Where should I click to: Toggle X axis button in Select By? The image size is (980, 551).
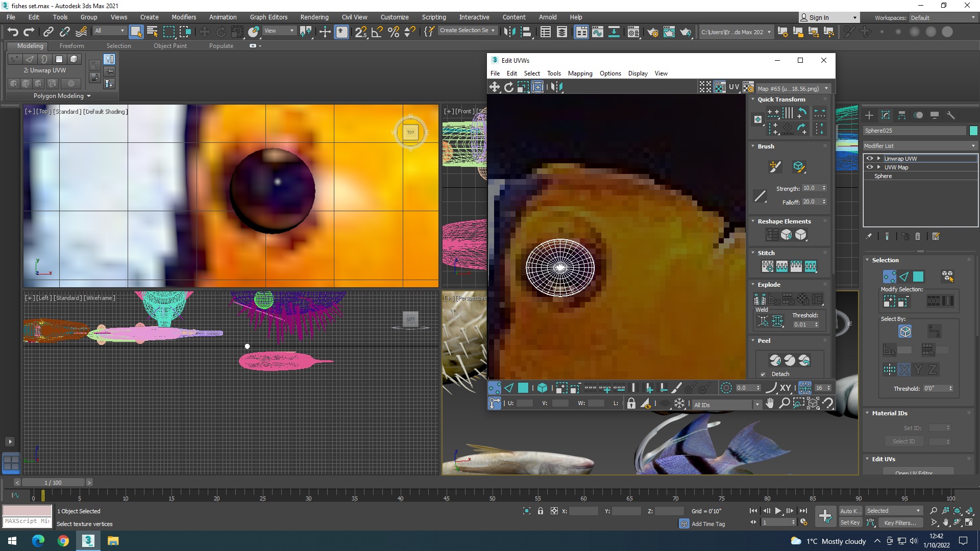[x=904, y=370]
